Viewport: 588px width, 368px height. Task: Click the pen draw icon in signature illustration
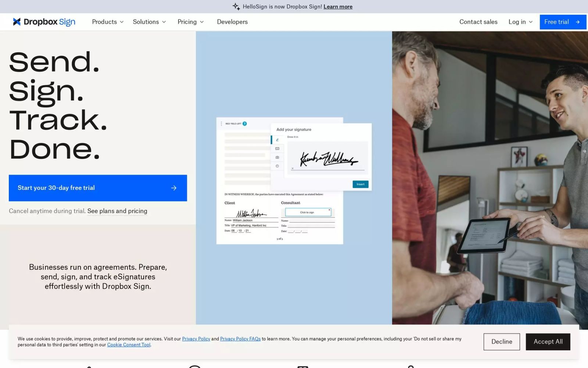[277, 140]
